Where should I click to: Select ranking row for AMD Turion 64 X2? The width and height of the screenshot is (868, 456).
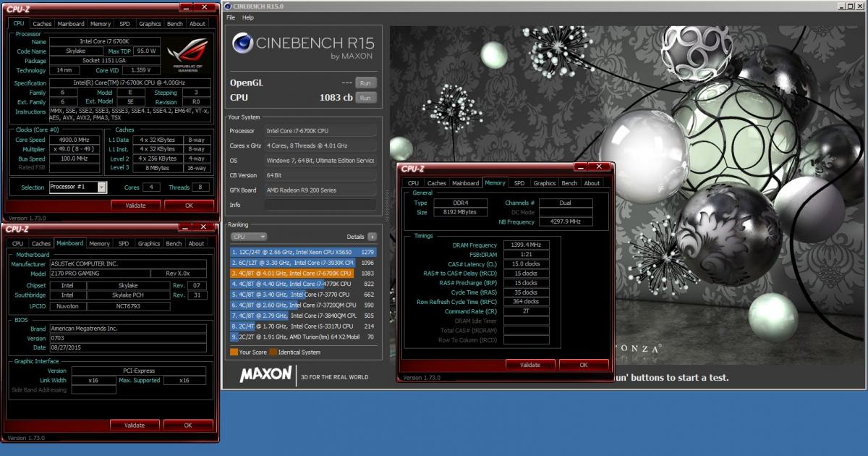[x=303, y=337]
